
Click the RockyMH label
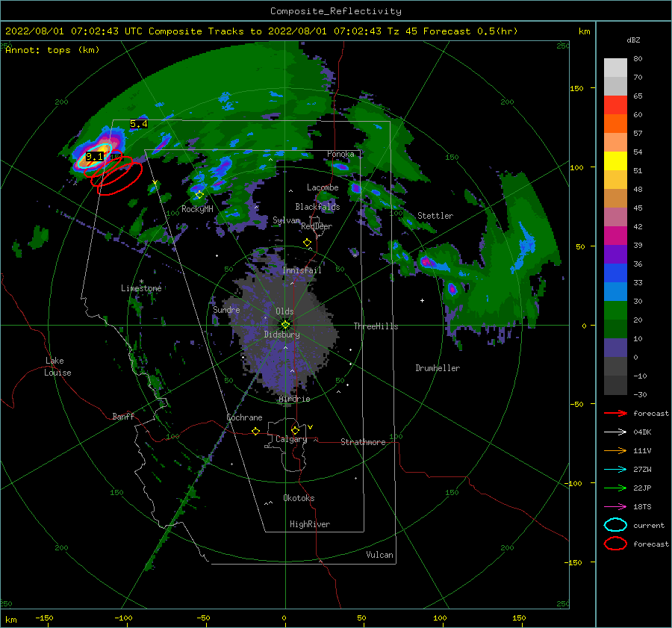tap(197, 209)
